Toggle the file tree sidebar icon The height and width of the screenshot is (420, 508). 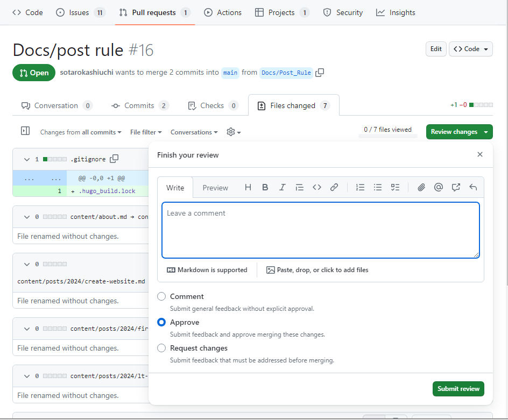click(25, 131)
